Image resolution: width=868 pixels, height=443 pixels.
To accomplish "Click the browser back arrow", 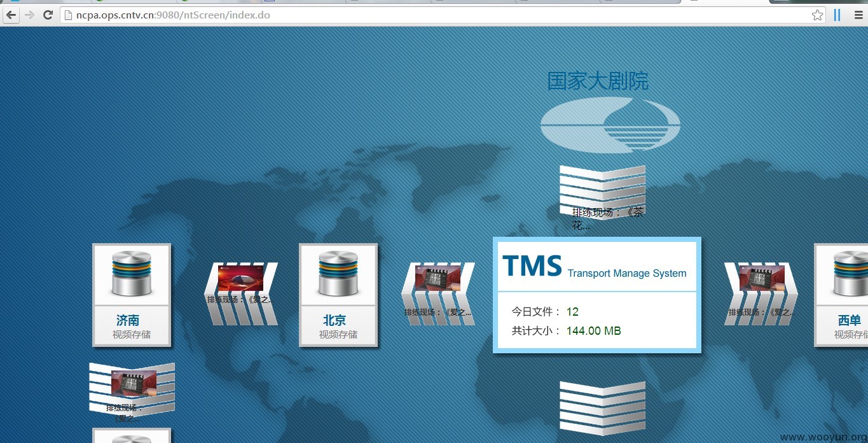I will (x=11, y=15).
